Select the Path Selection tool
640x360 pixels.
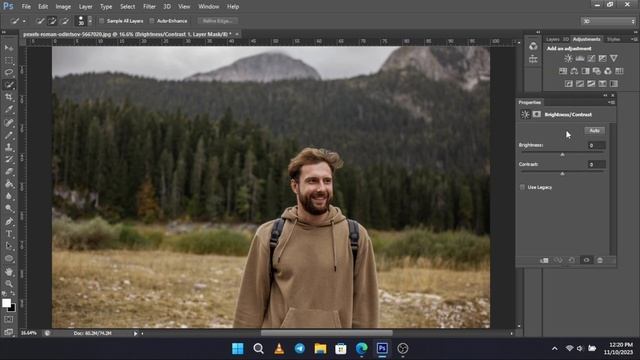[x=9, y=246]
